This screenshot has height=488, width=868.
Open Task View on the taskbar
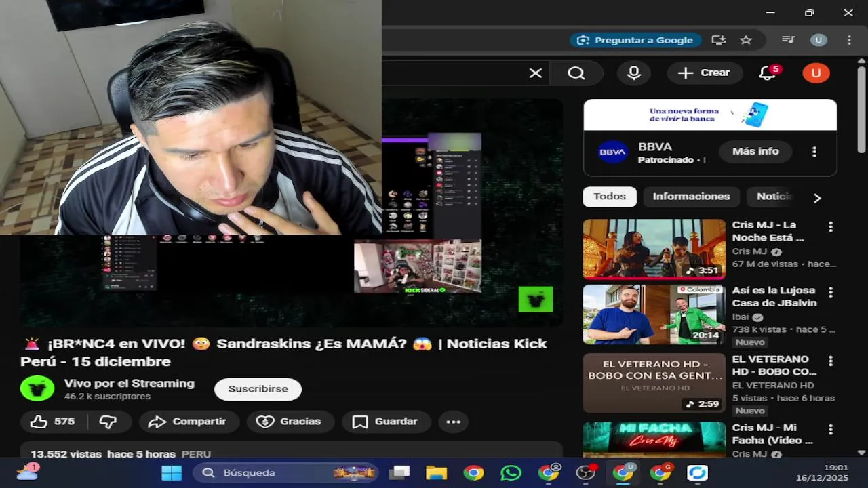pos(401,473)
